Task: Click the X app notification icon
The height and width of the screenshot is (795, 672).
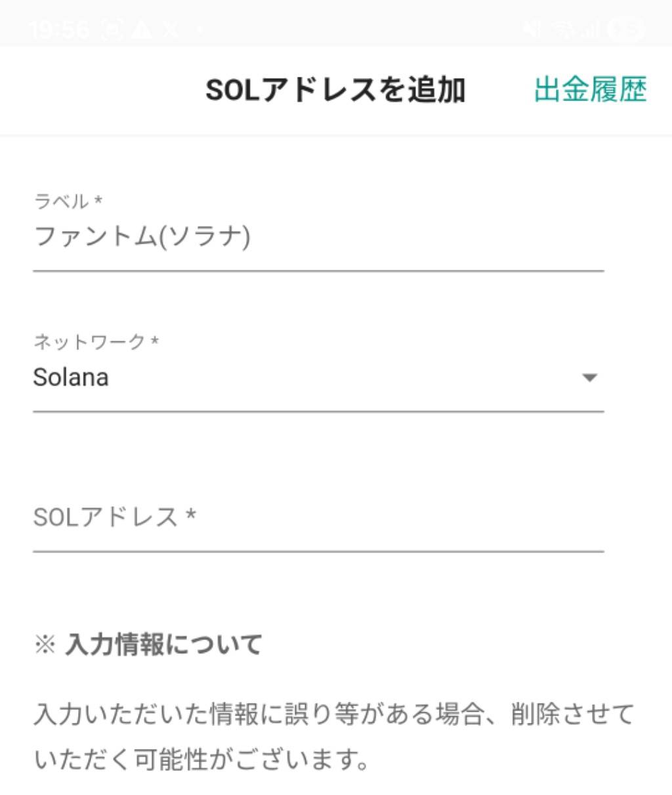Action: 171,30
